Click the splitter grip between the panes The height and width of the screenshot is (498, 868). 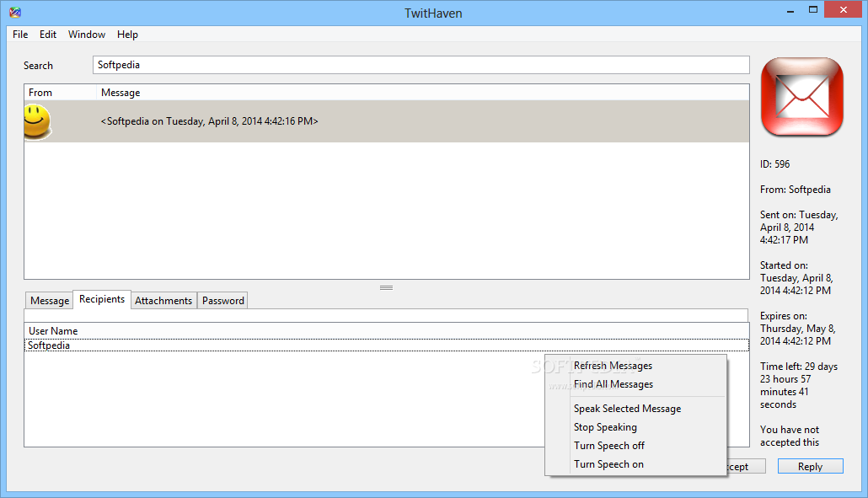387,287
